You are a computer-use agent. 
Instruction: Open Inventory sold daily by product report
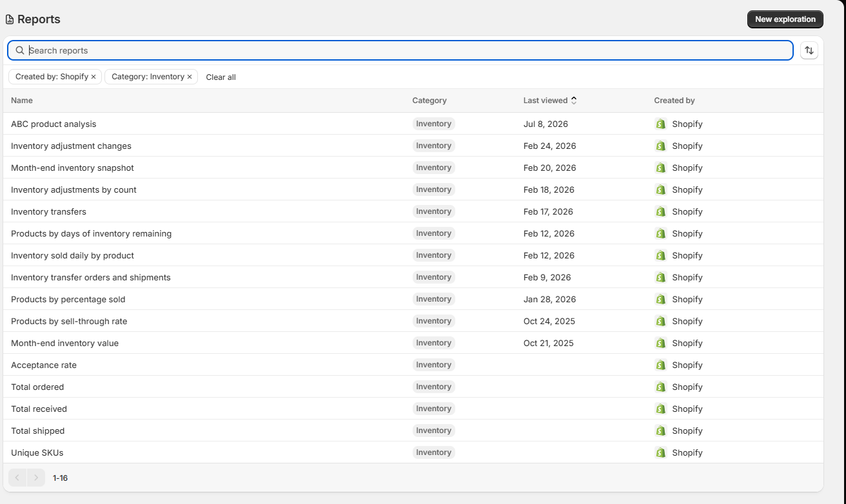pyautogui.click(x=72, y=255)
